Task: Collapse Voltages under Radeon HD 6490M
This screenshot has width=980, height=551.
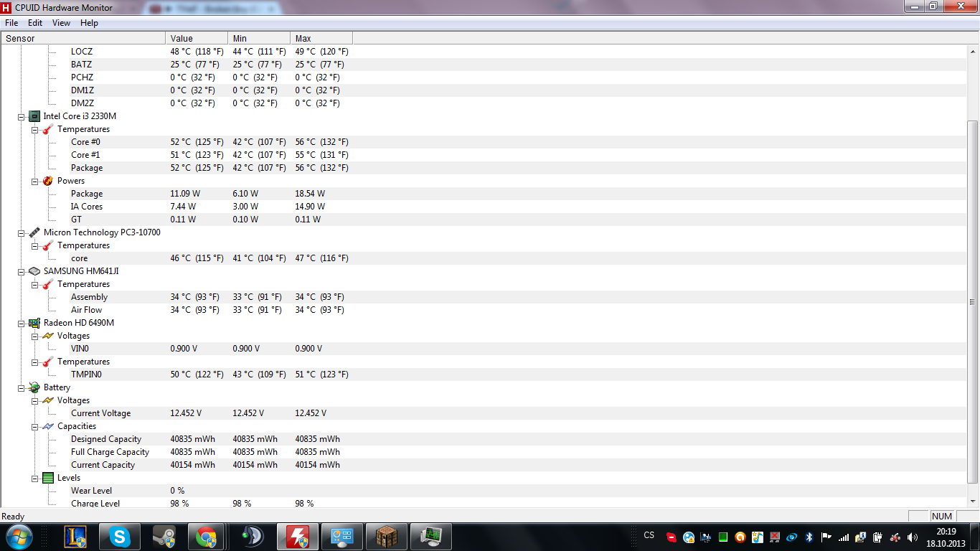Action: click(x=34, y=336)
